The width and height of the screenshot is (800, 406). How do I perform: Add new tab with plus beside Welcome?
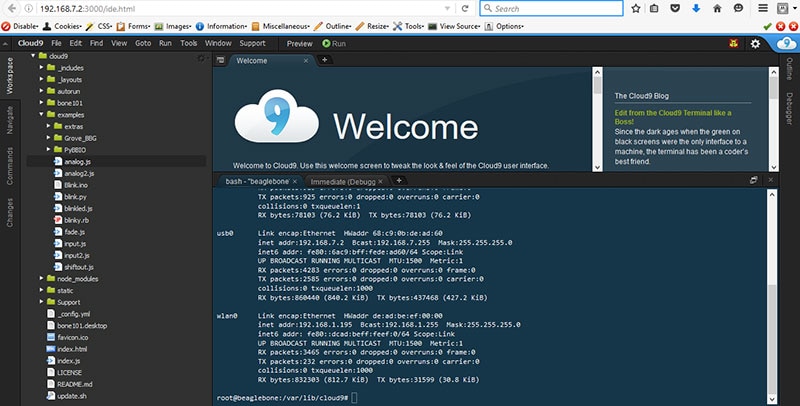pos(324,61)
